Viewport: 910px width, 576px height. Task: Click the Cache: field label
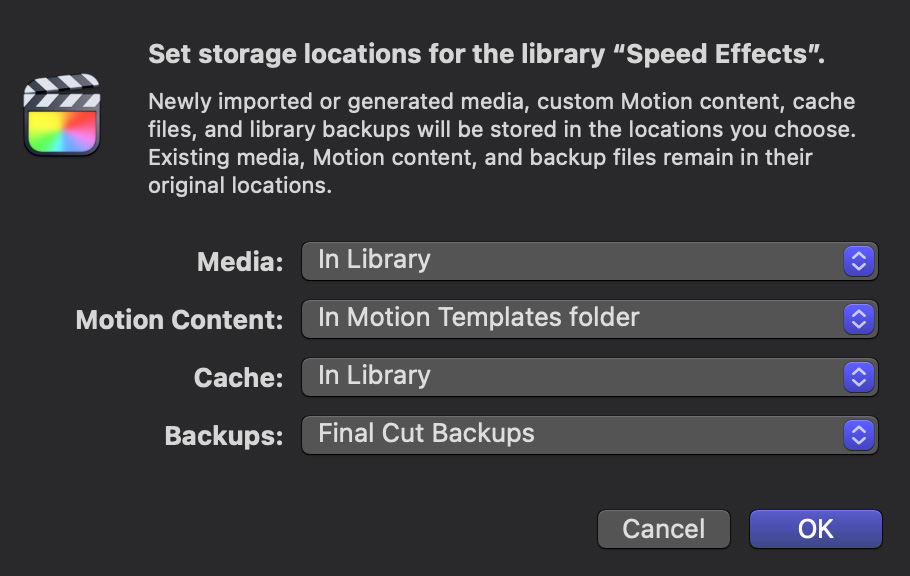coord(239,378)
